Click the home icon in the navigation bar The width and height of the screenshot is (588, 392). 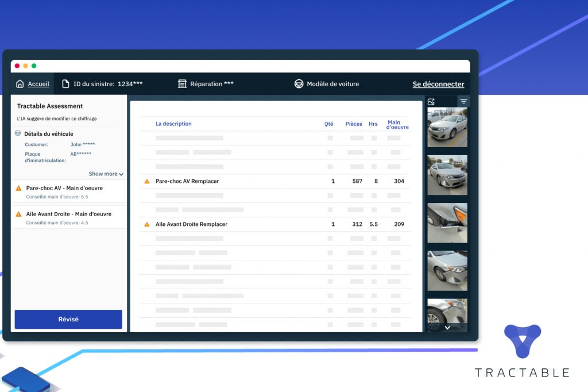click(20, 84)
